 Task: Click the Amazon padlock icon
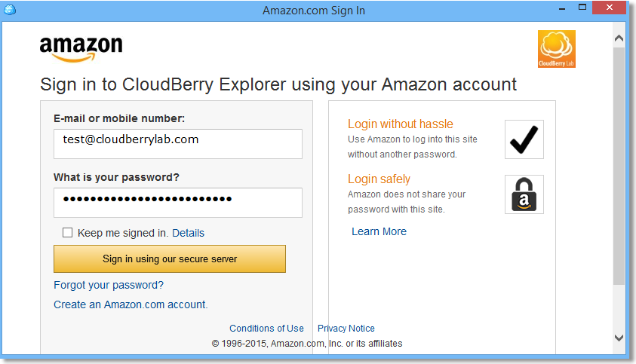(x=524, y=194)
